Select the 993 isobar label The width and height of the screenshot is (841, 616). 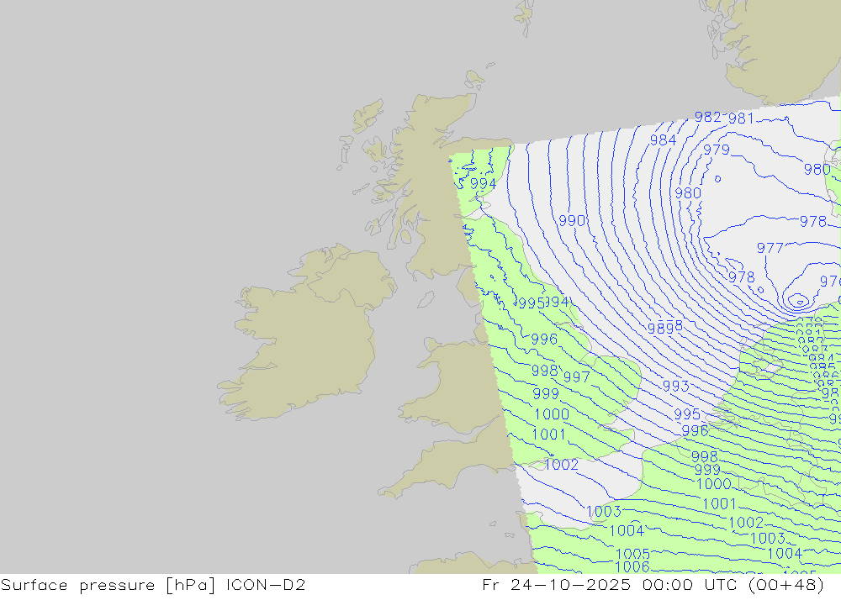point(676,386)
